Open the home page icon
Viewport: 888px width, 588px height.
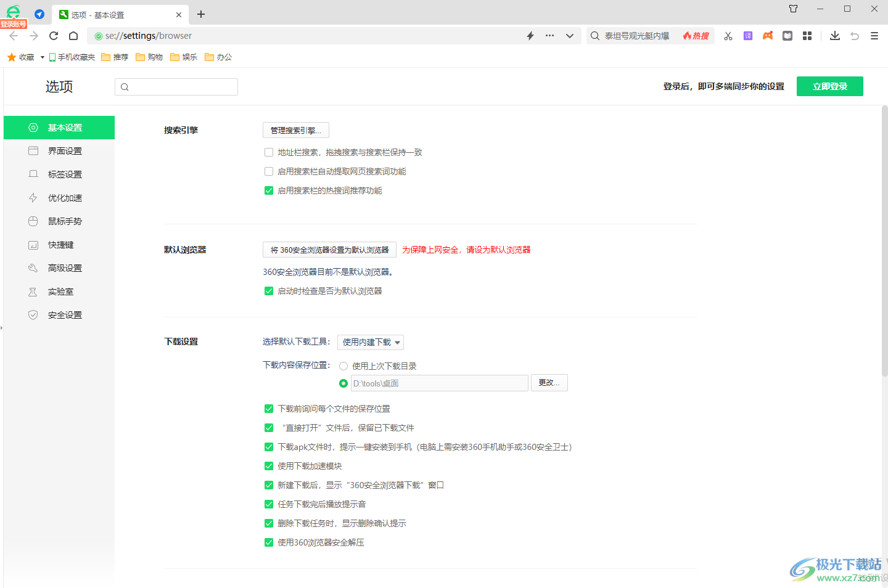click(73, 36)
